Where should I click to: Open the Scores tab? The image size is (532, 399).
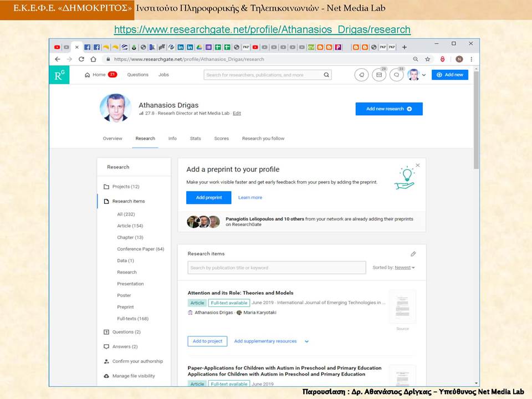[222, 139]
